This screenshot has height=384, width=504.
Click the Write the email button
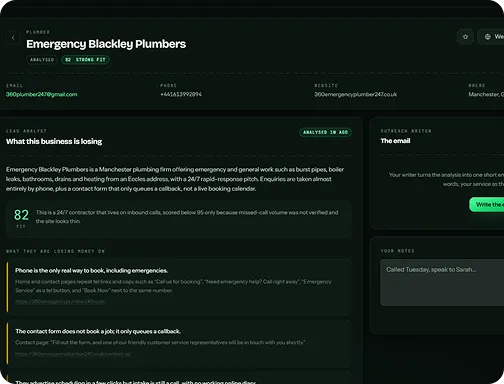pyautogui.click(x=487, y=204)
